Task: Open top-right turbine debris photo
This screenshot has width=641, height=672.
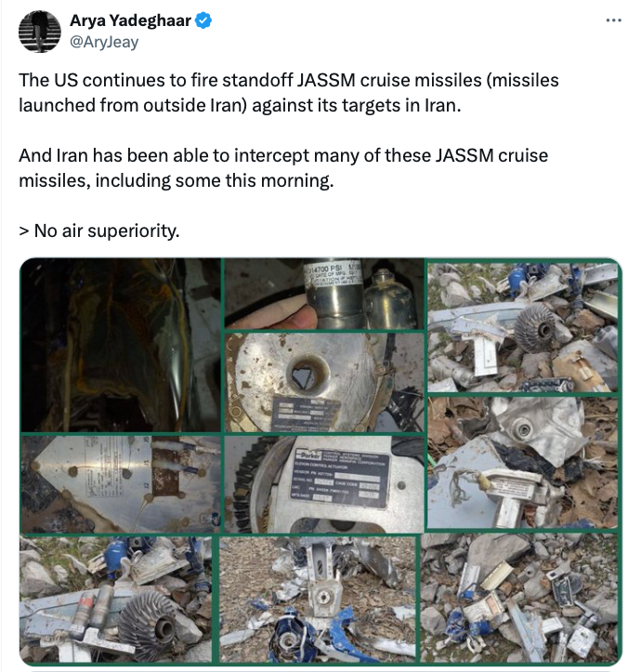Action: (523, 327)
